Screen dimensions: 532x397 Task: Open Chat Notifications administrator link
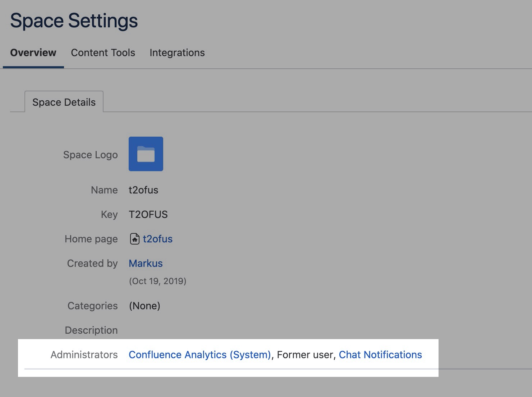[380, 355]
